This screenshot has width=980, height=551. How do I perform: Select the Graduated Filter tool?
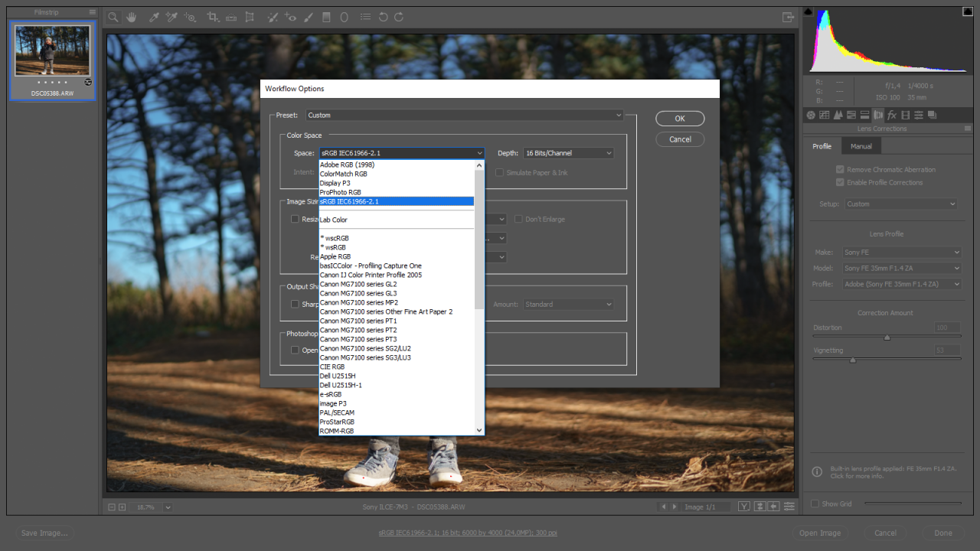point(326,17)
